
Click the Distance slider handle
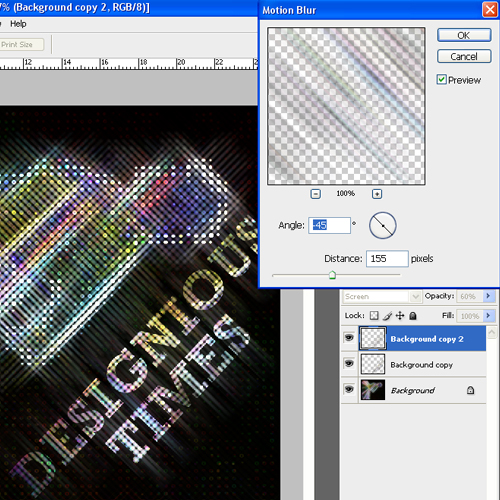click(x=332, y=275)
